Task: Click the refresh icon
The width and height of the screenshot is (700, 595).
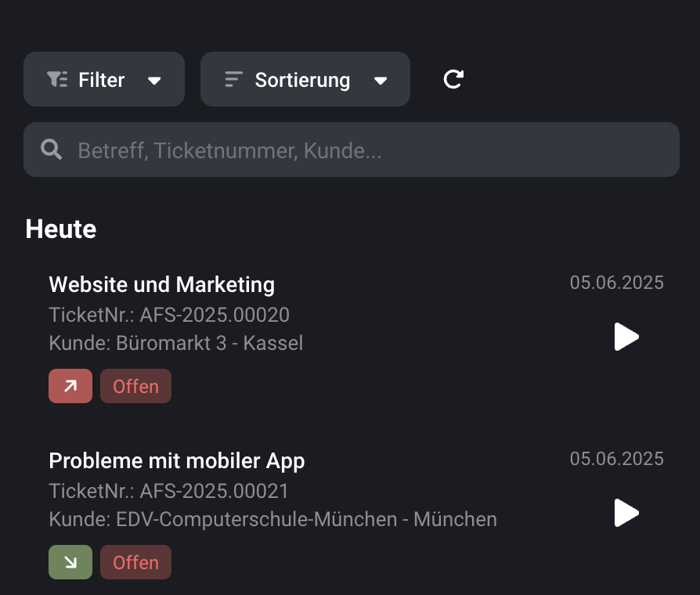Action: 453,79
